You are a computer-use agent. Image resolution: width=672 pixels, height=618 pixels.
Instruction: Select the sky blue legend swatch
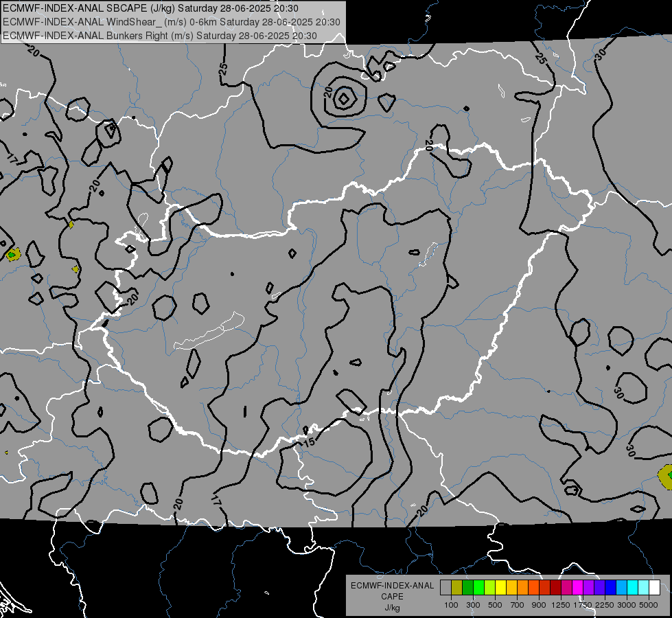coord(622,588)
